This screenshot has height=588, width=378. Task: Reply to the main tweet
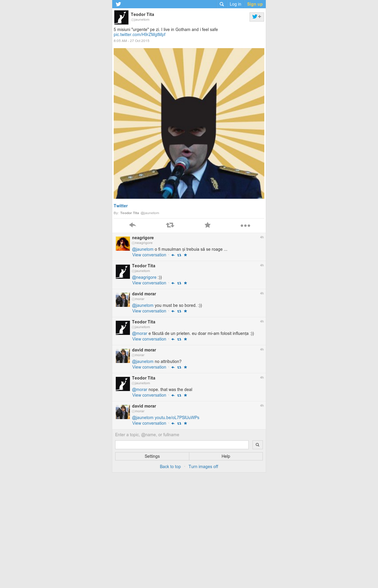pos(133,225)
